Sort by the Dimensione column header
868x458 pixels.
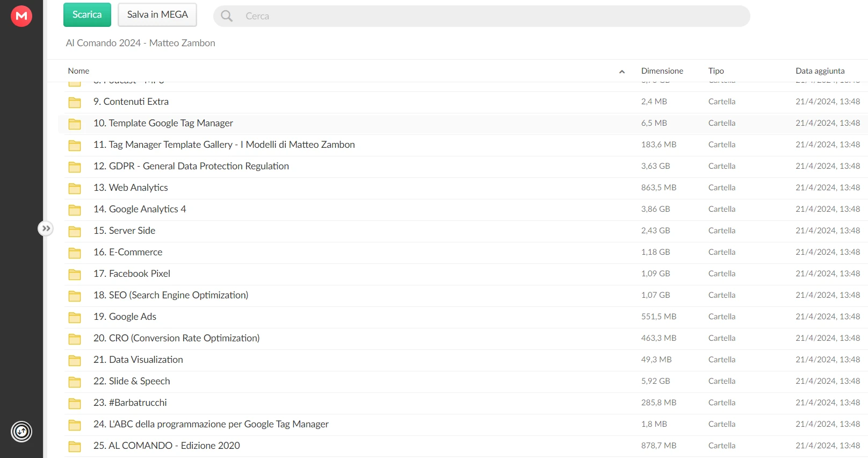[x=662, y=71]
